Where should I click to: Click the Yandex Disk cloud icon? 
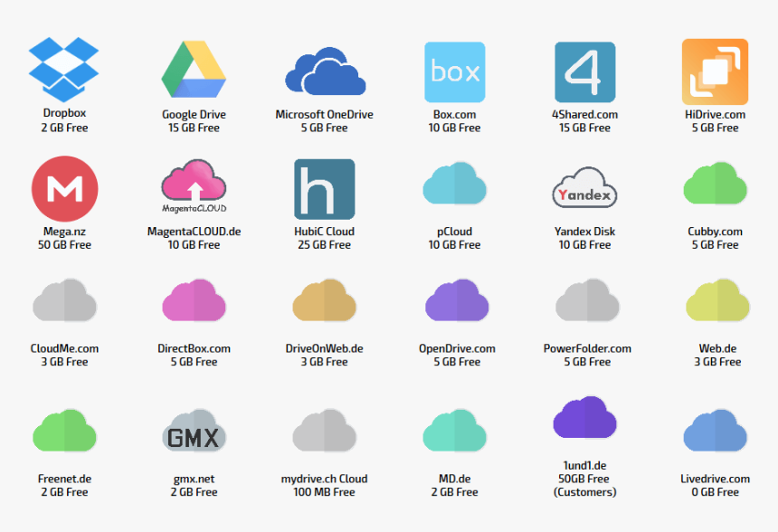pos(585,187)
